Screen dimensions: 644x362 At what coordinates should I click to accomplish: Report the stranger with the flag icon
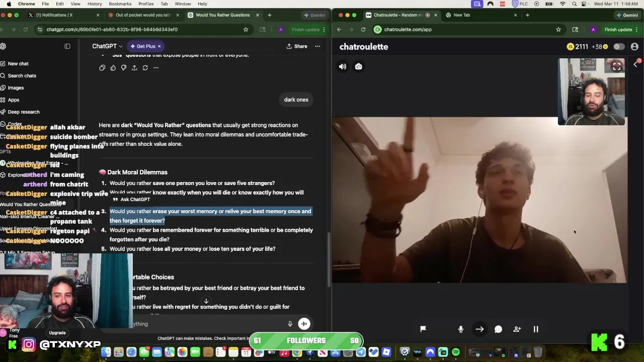pyautogui.click(x=423, y=329)
